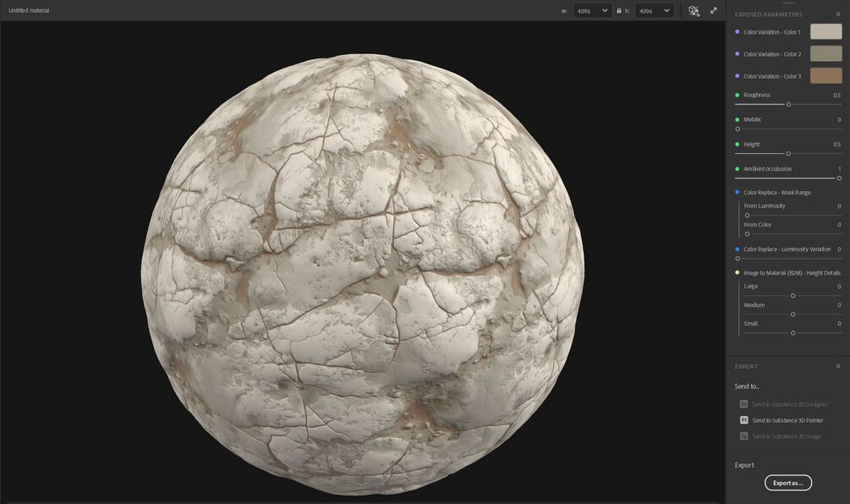Click the Image to Material (B2M) - Height Details label
850x504 pixels.
coord(792,272)
